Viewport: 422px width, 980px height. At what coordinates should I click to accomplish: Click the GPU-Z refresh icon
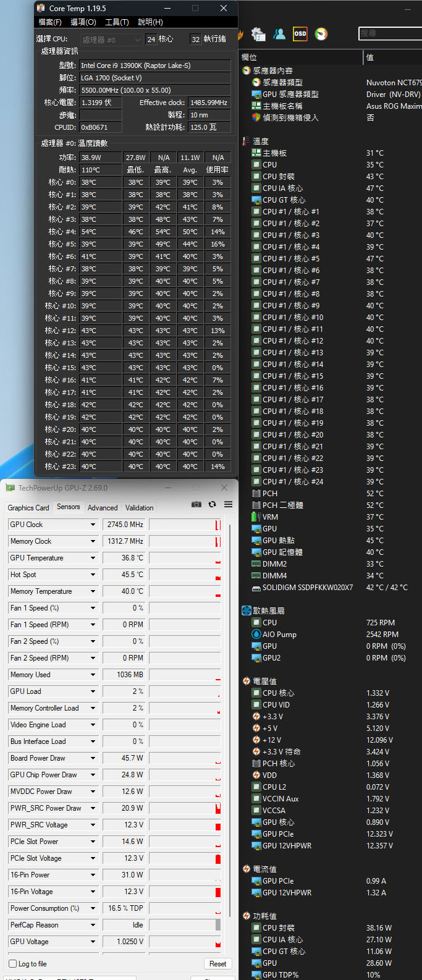[212, 504]
